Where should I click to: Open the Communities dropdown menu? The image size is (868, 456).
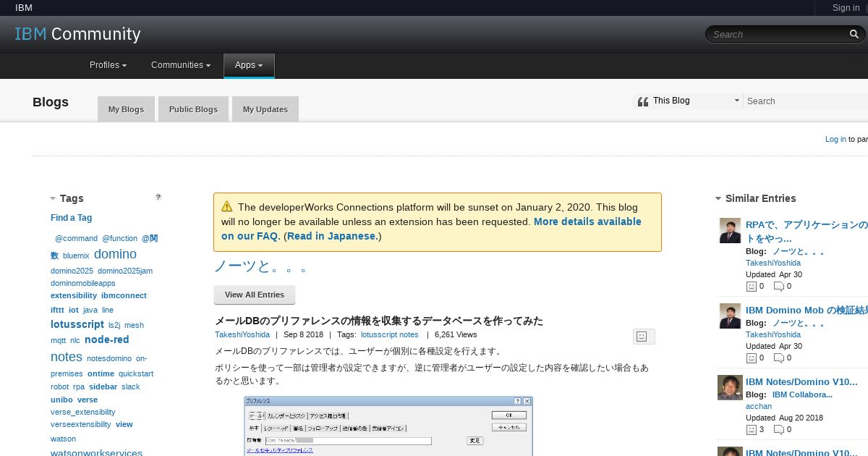coord(181,65)
